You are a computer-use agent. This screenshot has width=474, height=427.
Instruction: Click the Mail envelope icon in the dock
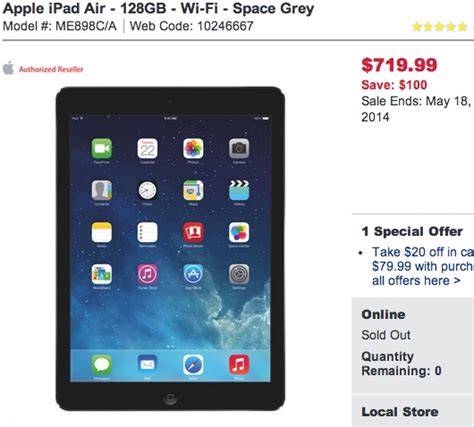tap(147, 365)
